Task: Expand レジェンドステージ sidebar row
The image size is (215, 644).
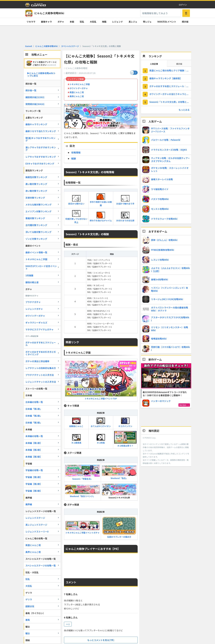Action: [42, 518]
